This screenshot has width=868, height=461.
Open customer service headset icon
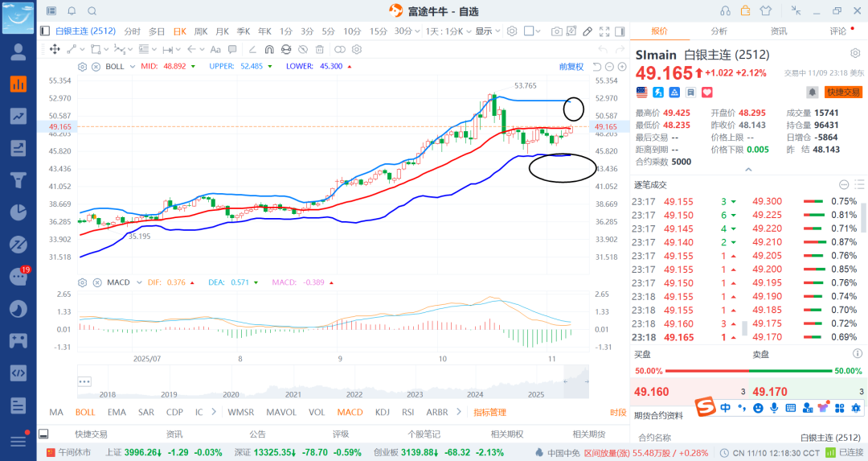725,10
